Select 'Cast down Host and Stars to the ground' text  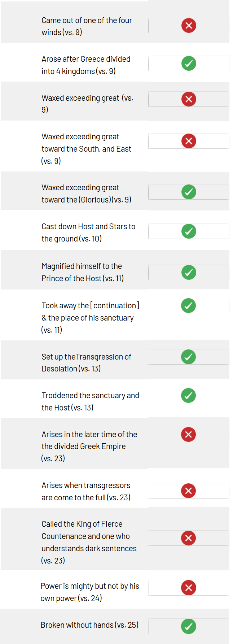click(88, 232)
